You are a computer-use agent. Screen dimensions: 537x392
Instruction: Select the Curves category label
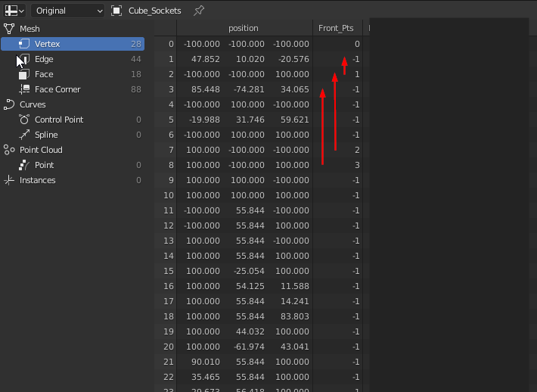coord(33,104)
